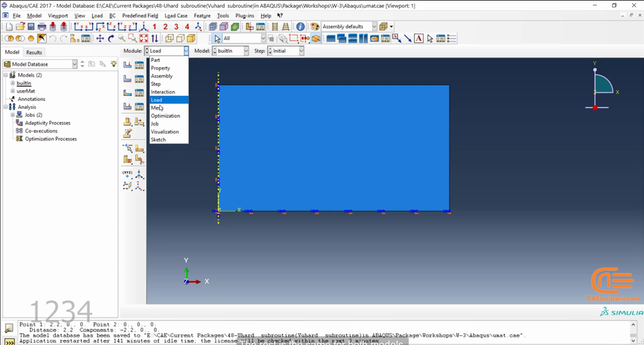Enable Shaded render style
Screen dimensions: 644x345
click(x=191, y=39)
